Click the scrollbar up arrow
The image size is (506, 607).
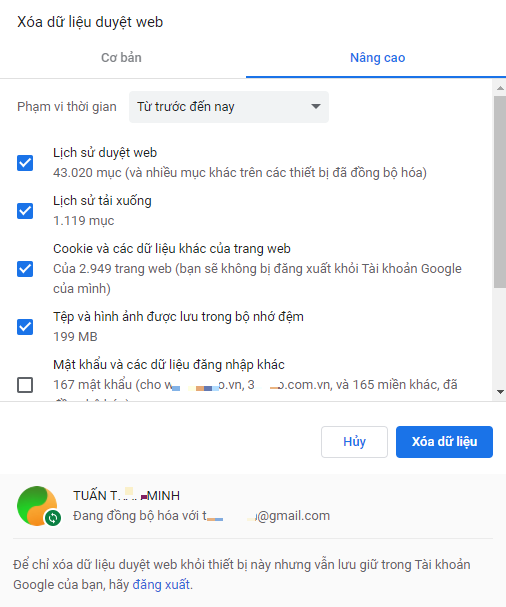click(500, 88)
